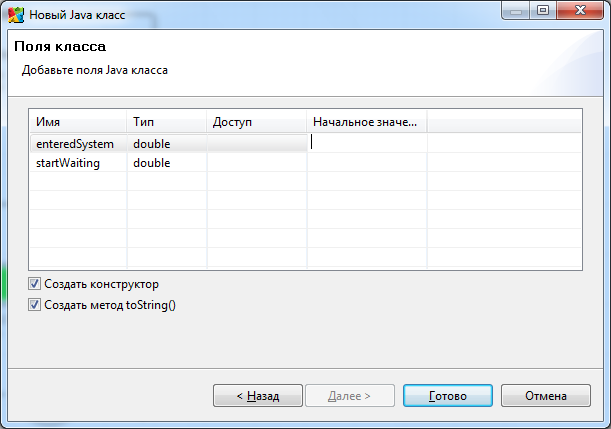Click the Тип column header

(166, 122)
